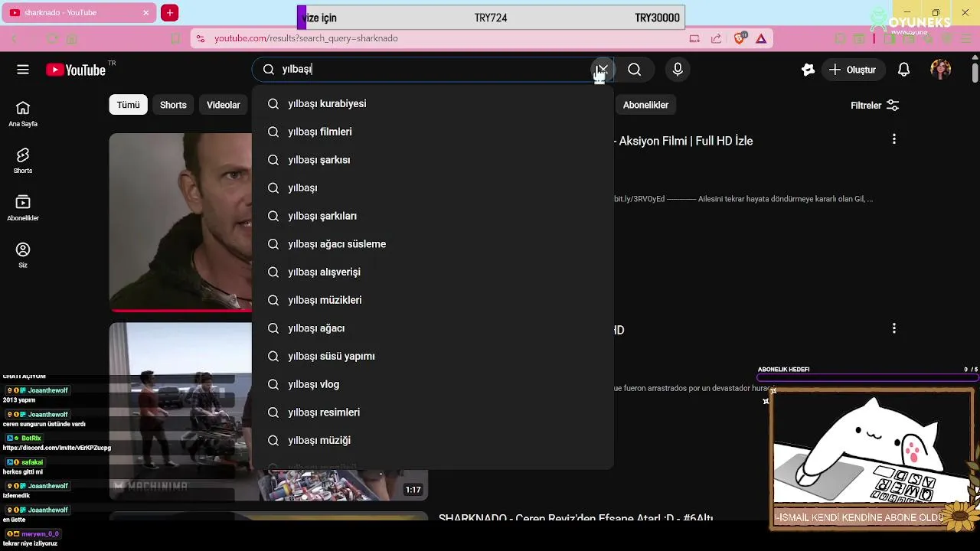980x551 pixels.
Task: Click the share icon in the address bar
Action: pos(717,38)
